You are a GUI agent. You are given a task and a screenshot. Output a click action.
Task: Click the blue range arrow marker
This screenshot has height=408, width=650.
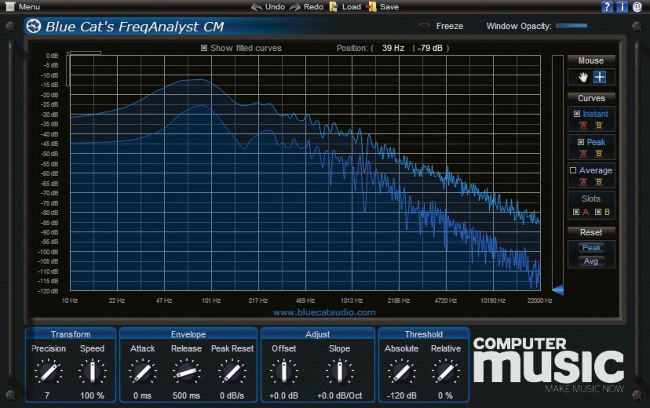(x=558, y=289)
